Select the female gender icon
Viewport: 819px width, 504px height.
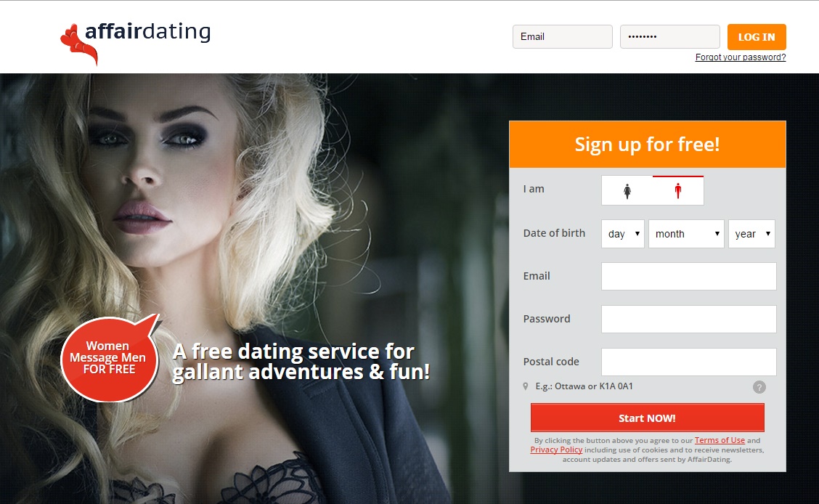pos(627,191)
